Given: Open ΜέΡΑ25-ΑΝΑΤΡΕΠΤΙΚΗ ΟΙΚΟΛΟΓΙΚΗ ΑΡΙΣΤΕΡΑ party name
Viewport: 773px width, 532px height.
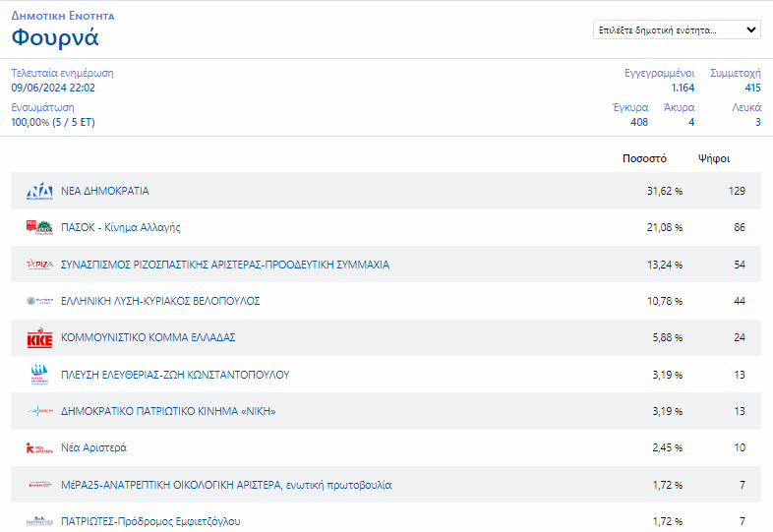Looking at the screenshot, I should 226,485.
